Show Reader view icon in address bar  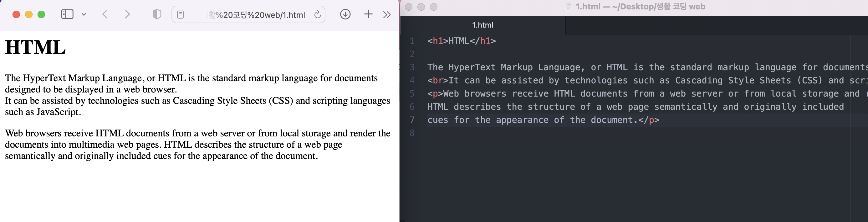(181, 14)
